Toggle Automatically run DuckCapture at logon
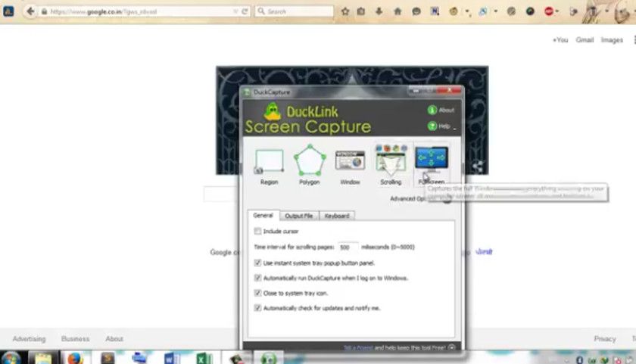Screen dimensions: 636x364 click(257, 278)
